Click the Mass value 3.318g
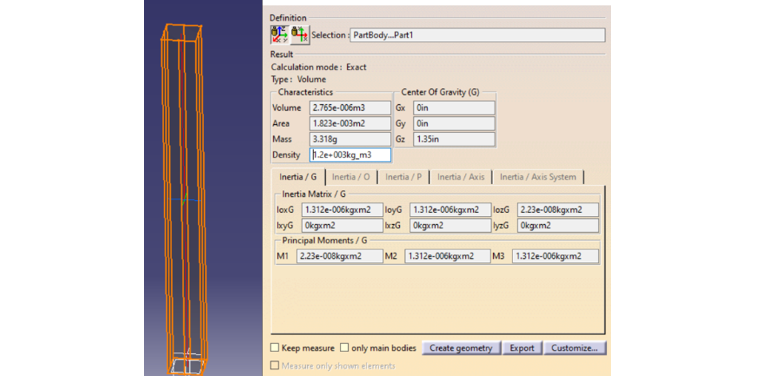Viewport: 776px width, 376px height. tap(350, 139)
